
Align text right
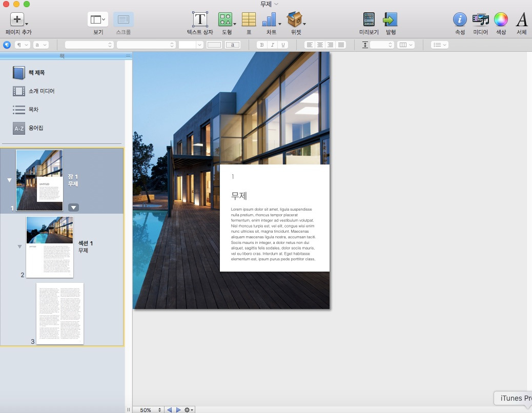click(331, 45)
